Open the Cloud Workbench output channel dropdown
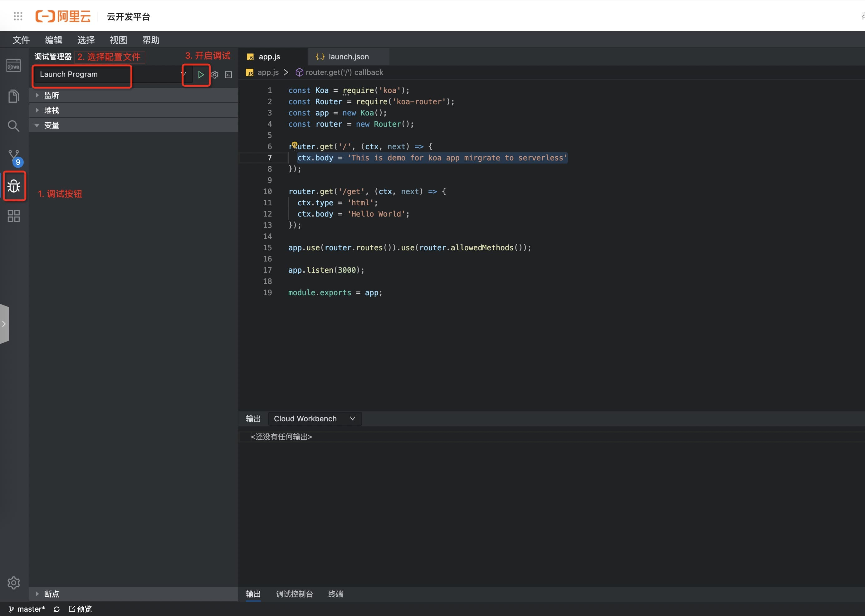The height and width of the screenshot is (616, 865). point(315,418)
